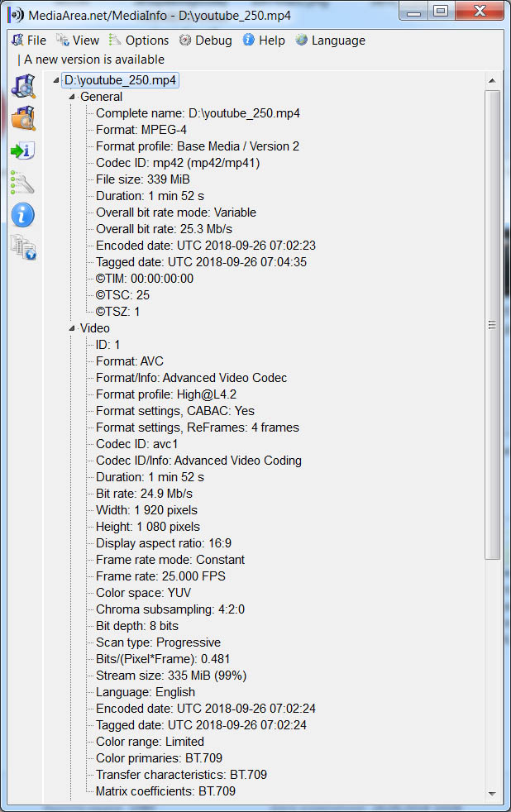Select the 'Format: MPEG-4' row
Image resolution: width=511 pixels, height=812 pixels.
tap(141, 130)
